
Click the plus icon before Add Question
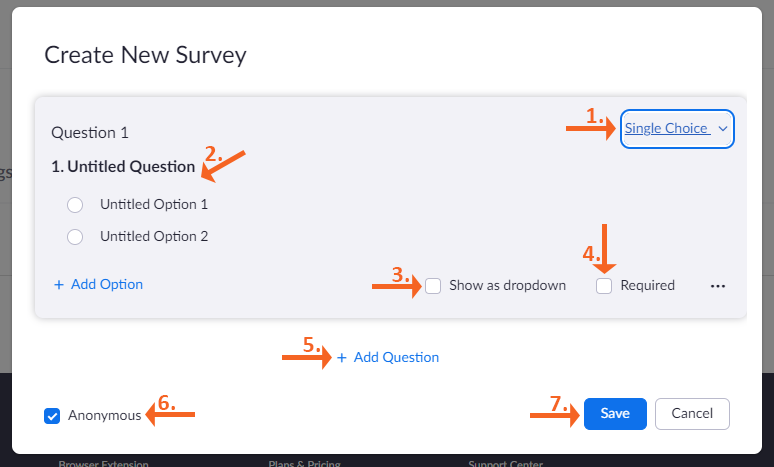coord(342,358)
